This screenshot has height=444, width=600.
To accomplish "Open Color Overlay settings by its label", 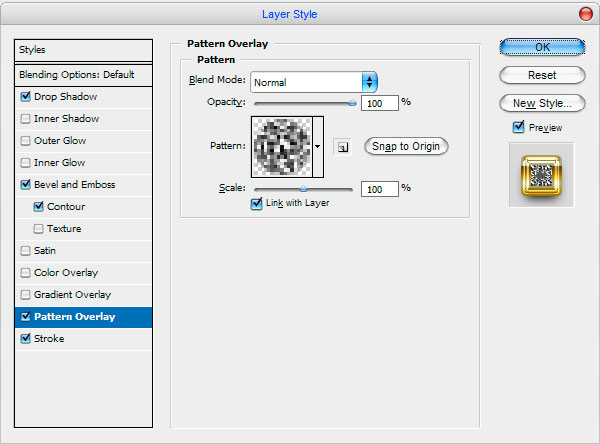I will click(x=66, y=273).
